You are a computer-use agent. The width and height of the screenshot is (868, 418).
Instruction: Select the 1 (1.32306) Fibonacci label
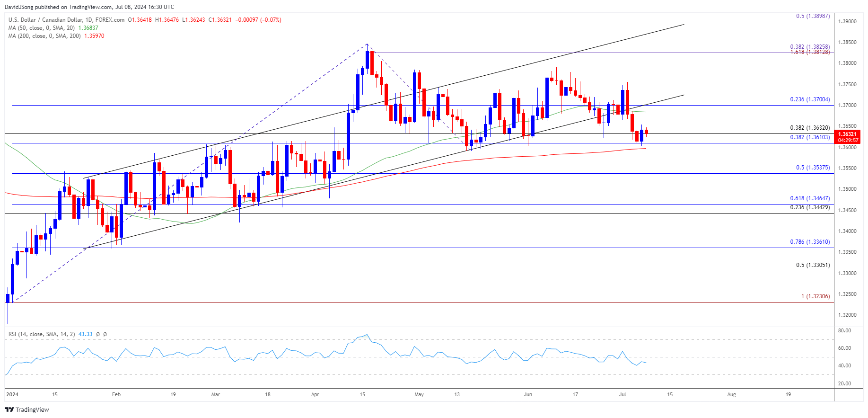click(x=815, y=296)
